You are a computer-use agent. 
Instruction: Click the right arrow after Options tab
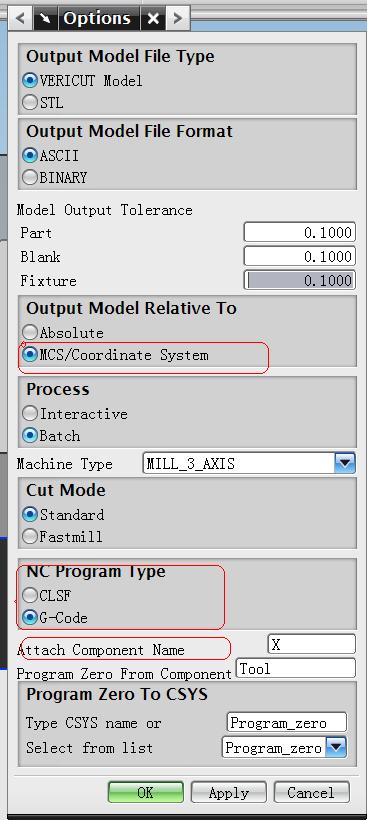(x=178, y=19)
